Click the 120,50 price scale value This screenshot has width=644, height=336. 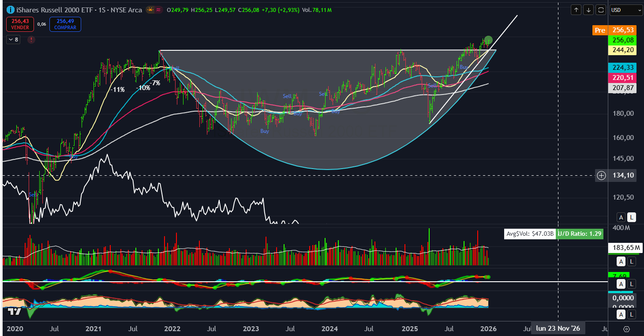coord(623,197)
